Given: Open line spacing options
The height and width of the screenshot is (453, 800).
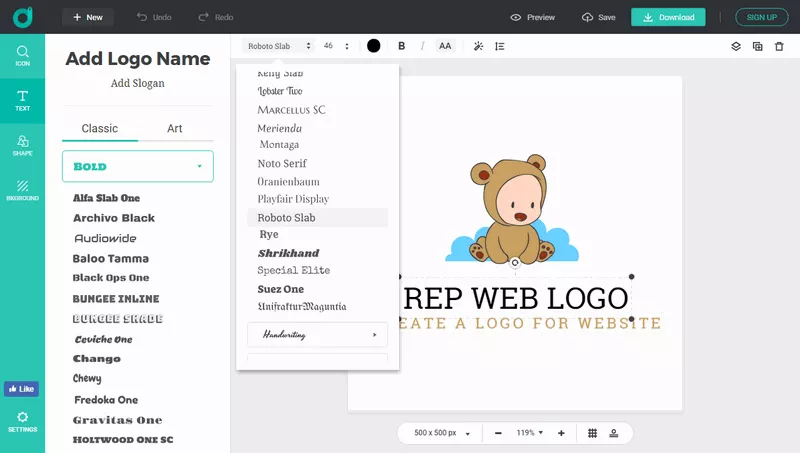Looking at the screenshot, I should [499, 46].
